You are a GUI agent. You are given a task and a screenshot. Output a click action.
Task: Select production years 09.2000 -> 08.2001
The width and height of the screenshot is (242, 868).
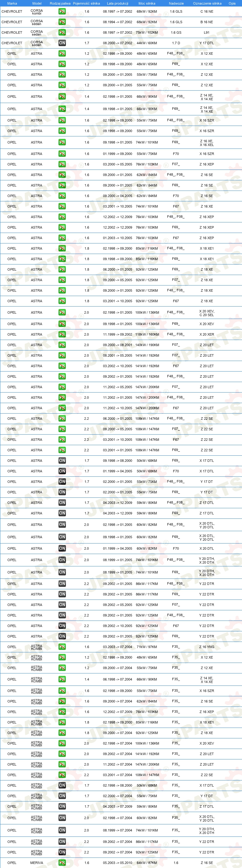coord(118,345)
